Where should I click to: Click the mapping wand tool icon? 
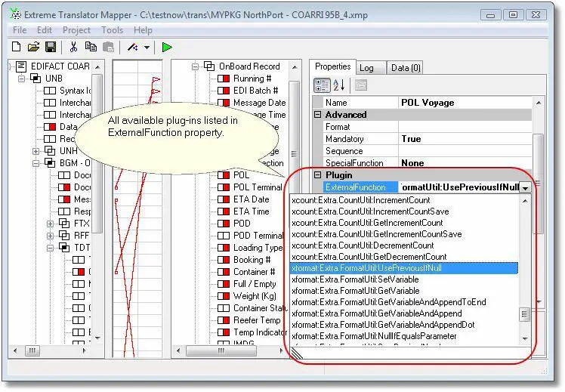click(x=133, y=47)
